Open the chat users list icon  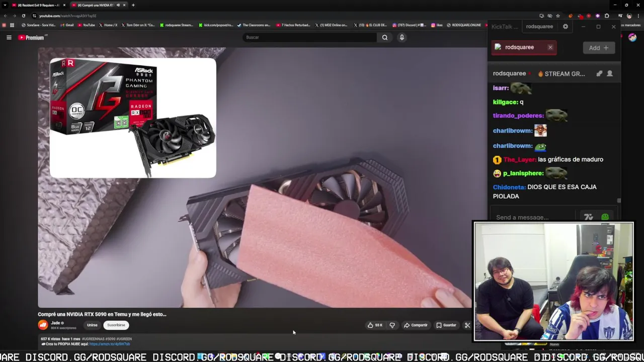tap(610, 73)
